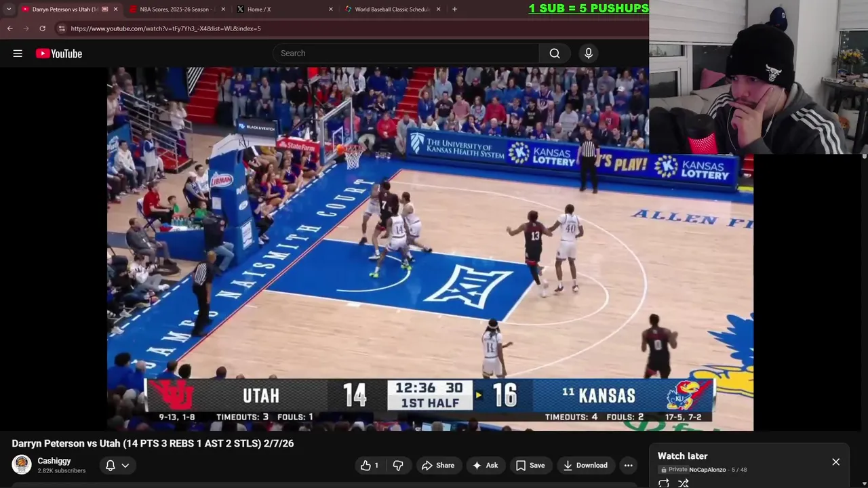This screenshot has width=868, height=488.
Task: Focus the YouTube search box
Action: pos(406,54)
